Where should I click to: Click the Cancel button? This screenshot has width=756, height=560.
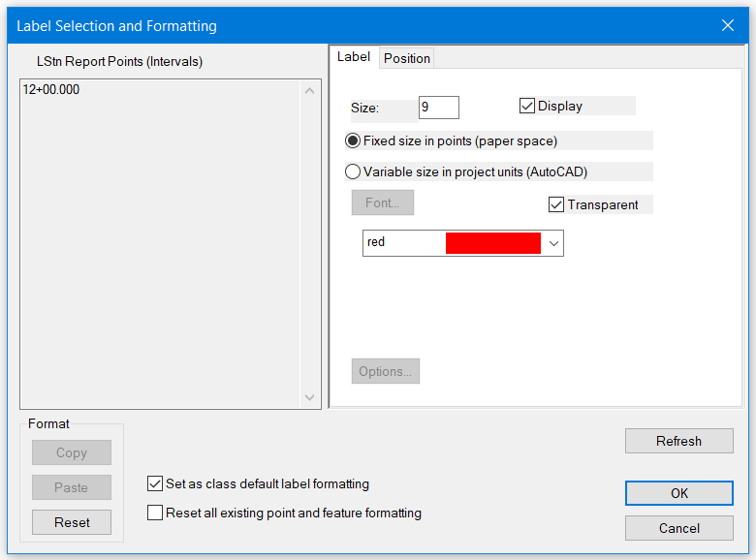coord(678,528)
